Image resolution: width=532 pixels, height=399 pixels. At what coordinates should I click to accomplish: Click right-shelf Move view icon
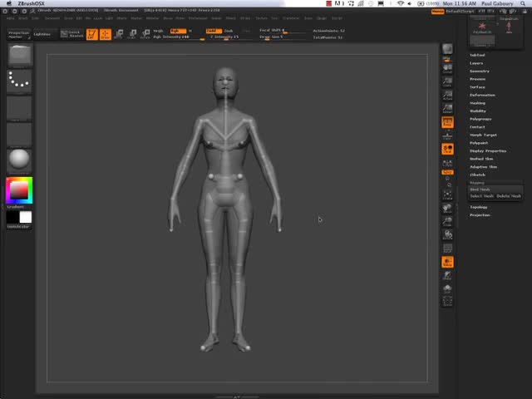[x=447, y=208]
